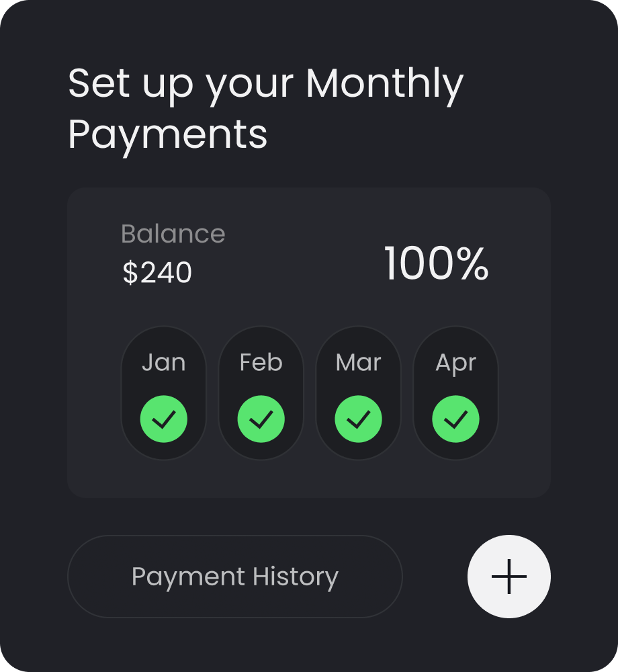618x672 pixels.
Task: Click the green checkmark under Feb
Action: click(261, 419)
